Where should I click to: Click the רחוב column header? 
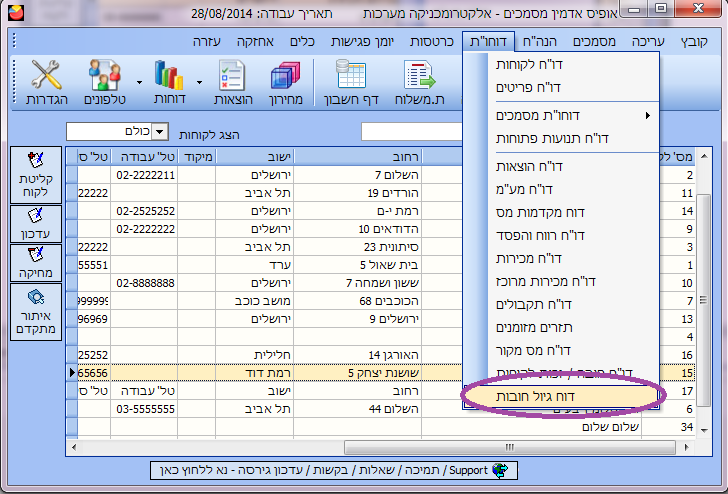[358, 157]
